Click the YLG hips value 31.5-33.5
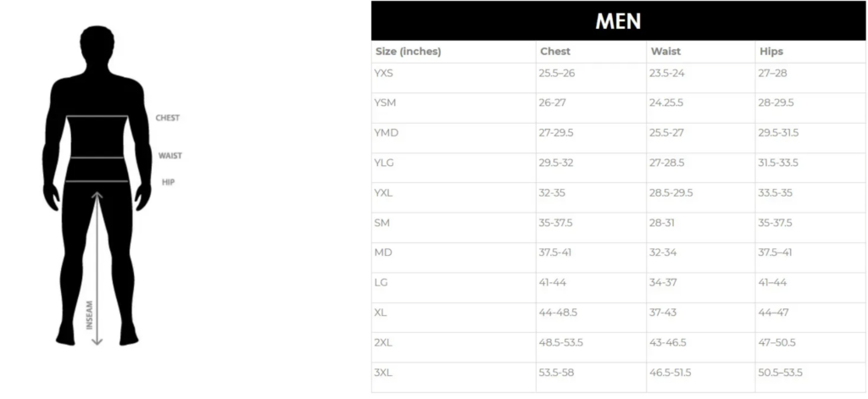This screenshot has height=399, width=868. [778, 163]
